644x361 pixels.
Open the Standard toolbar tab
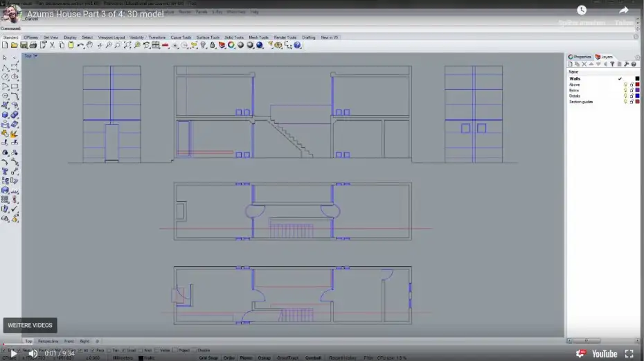(10, 37)
